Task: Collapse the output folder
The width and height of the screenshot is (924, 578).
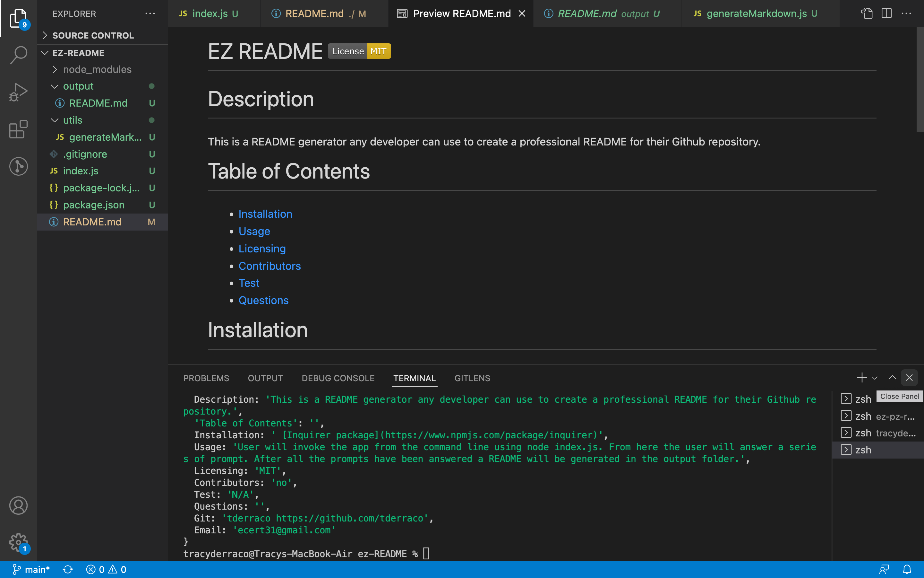Action: [102, 86]
